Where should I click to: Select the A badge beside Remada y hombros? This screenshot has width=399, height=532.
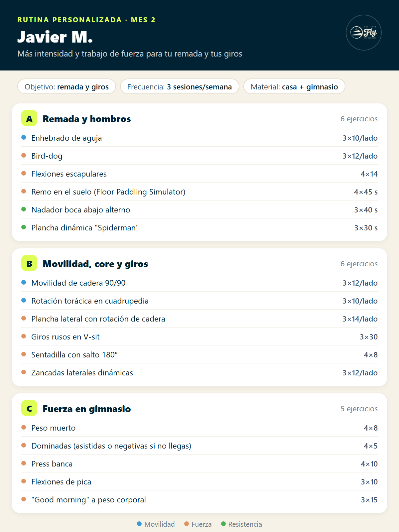pos(29,118)
